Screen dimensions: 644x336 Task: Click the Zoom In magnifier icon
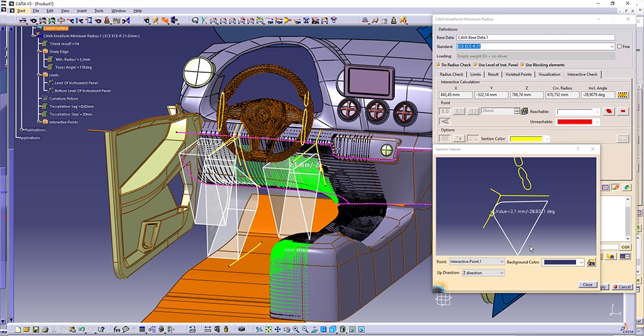tap(296, 330)
